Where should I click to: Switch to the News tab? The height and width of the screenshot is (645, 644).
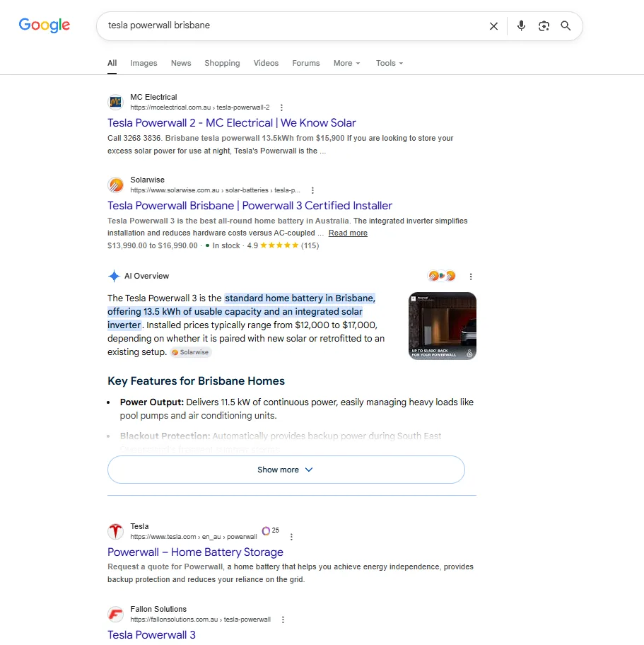(x=181, y=63)
